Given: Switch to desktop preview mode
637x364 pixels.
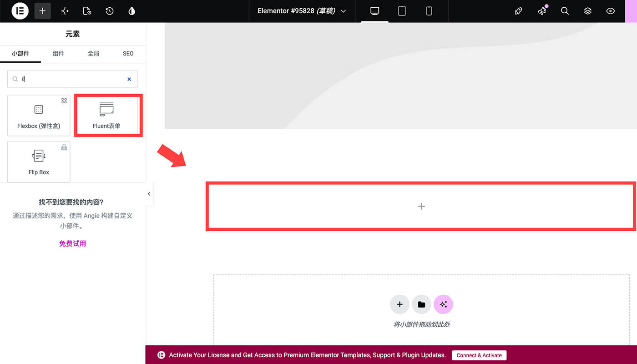Looking at the screenshot, I should tap(375, 11).
